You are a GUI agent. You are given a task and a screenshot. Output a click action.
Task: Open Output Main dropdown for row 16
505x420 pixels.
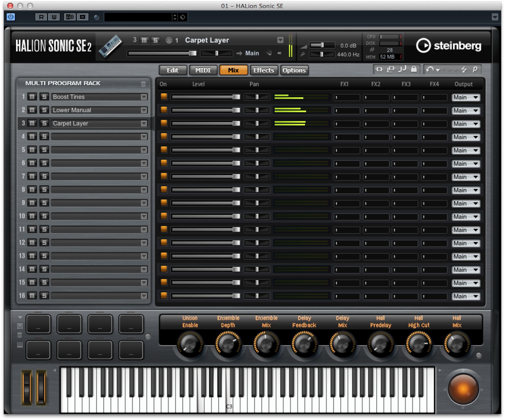[x=466, y=296]
